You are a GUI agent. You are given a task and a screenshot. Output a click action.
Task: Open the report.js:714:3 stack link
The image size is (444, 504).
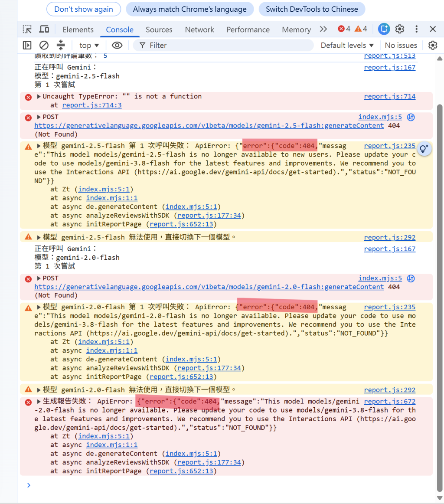[x=92, y=105]
